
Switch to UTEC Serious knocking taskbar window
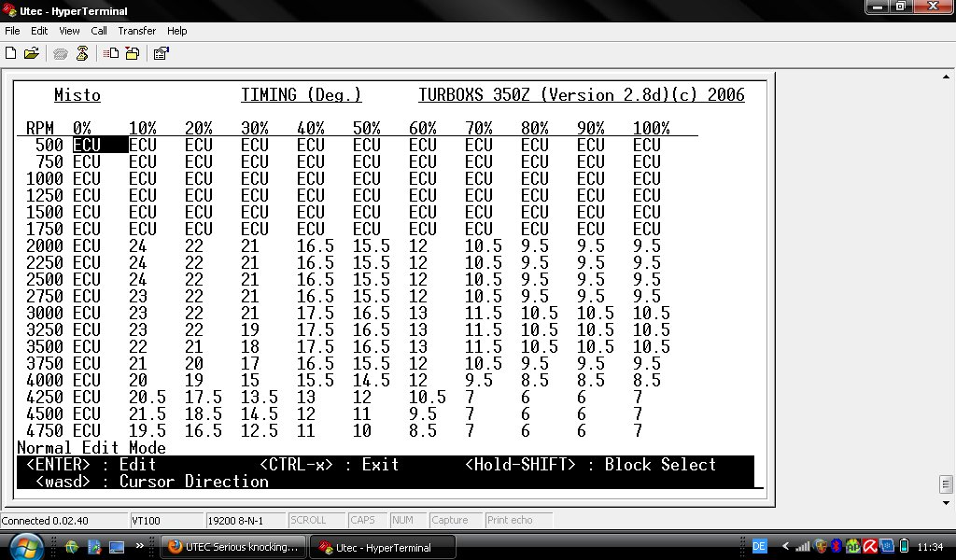tap(233, 547)
